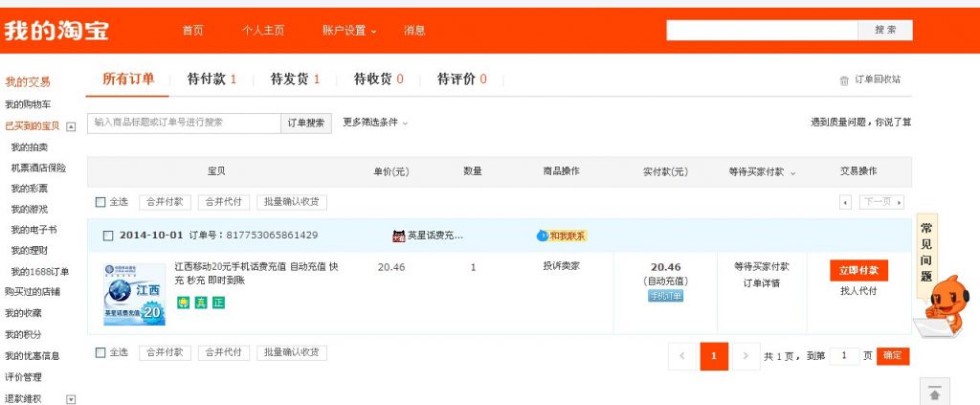Click the 手机订单 tag
The width and height of the screenshot is (980, 405).
point(665,296)
